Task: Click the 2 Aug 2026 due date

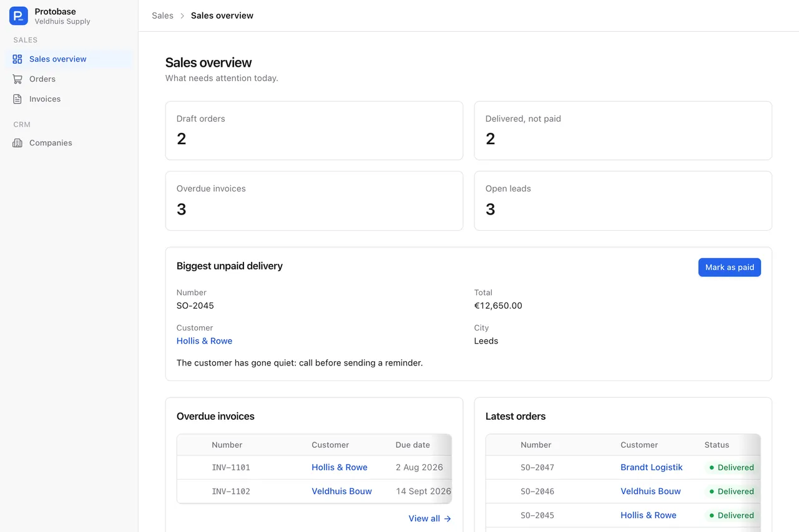Action: pyautogui.click(x=419, y=467)
